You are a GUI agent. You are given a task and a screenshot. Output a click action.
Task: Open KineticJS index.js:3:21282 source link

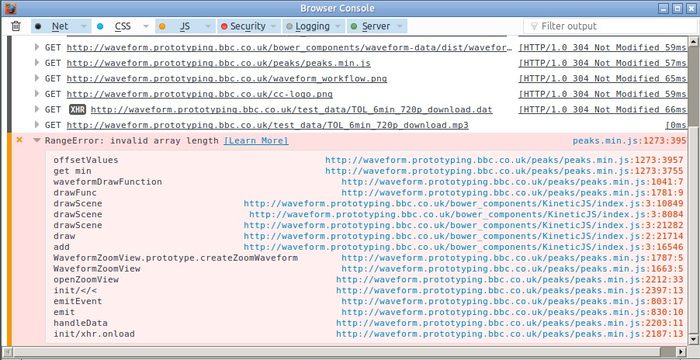pyautogui.click(x=463, y=225)
